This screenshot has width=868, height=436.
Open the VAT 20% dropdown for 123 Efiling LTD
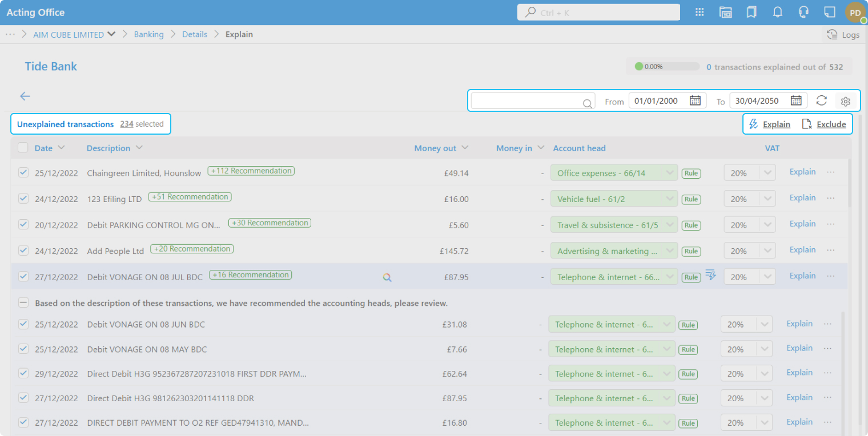[x=767, y=199]
